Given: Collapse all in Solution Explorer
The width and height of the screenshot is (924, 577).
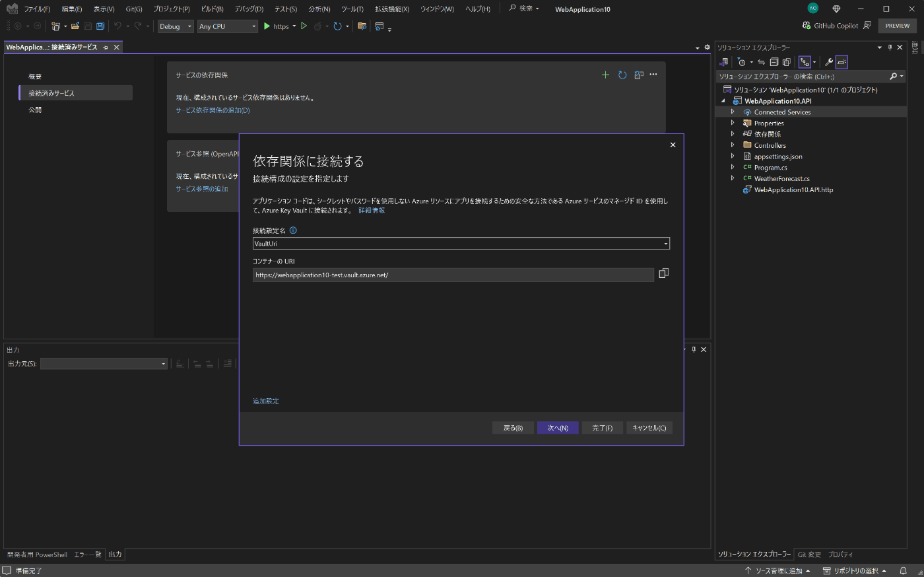Looking at the screenshot, I should click(x=774, y=62).
